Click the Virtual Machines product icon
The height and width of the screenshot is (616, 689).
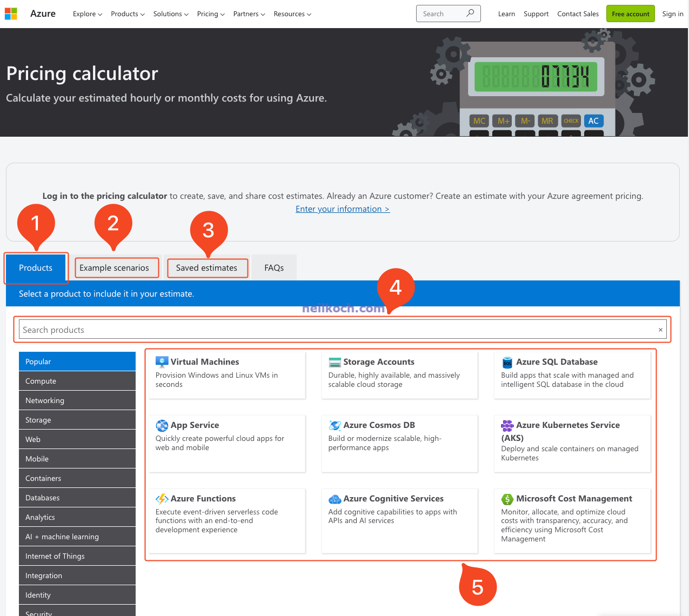pyautogui.click(x=162, y=361)
